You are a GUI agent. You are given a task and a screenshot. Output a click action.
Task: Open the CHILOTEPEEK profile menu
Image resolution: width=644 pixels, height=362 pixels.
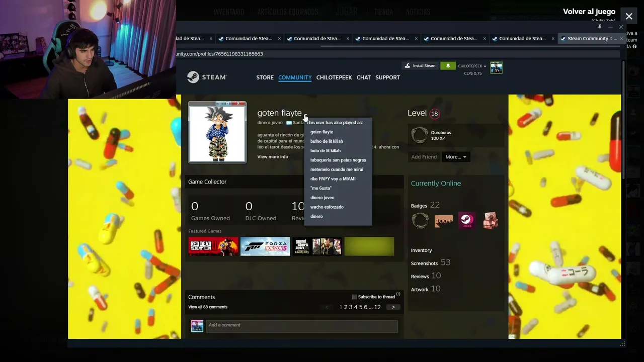(334, 77)
